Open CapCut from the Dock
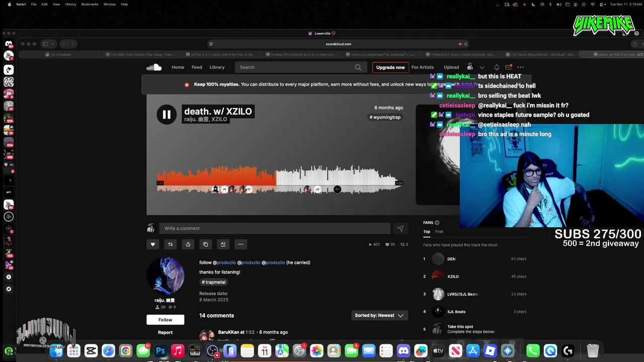Viewport: 644px width, 362px height. pyautogui.click(x=91, y=351)
